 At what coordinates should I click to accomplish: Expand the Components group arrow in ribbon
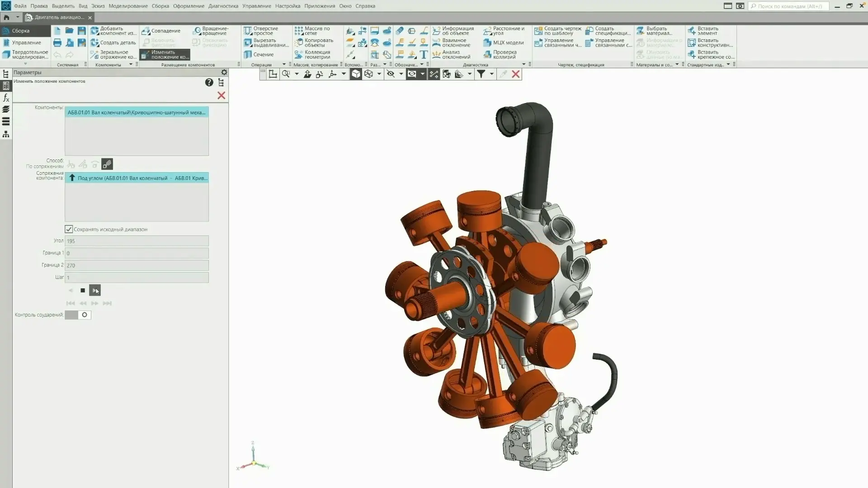coord(131,65)
